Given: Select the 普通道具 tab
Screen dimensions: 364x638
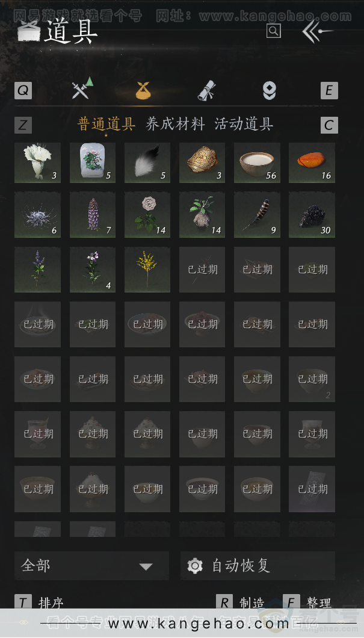Looking at the screenshot, I should tap(106, 124).
